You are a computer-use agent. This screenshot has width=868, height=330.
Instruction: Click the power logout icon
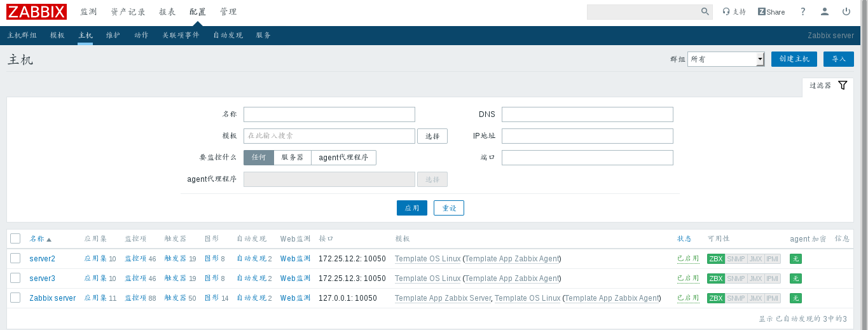point(846,11)
